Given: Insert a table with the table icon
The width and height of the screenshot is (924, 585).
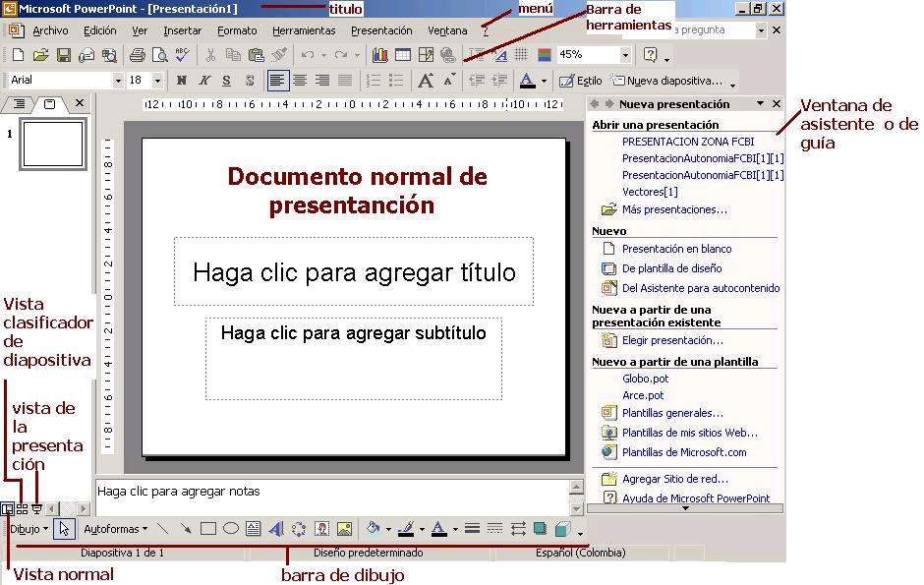Looking at the screenshot, I should pyautogui.click(x=403, y=55).
